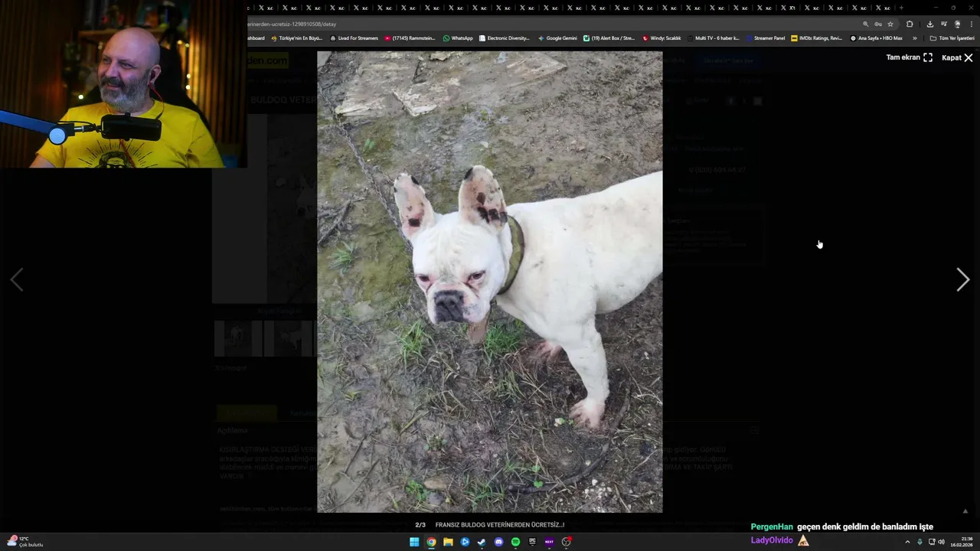Click the taskbar weather widget 12°C
This screenshot has width=980, height=551.
24,542
